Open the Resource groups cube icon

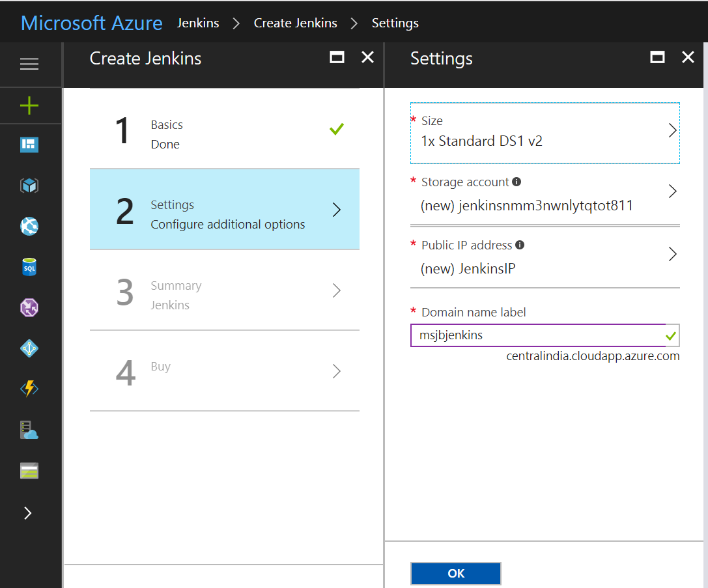29,186
